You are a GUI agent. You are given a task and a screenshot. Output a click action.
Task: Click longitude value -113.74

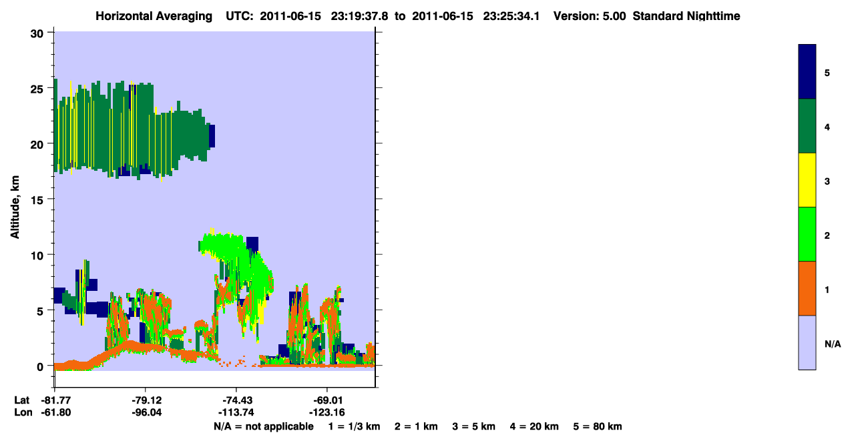click(236, 412)
